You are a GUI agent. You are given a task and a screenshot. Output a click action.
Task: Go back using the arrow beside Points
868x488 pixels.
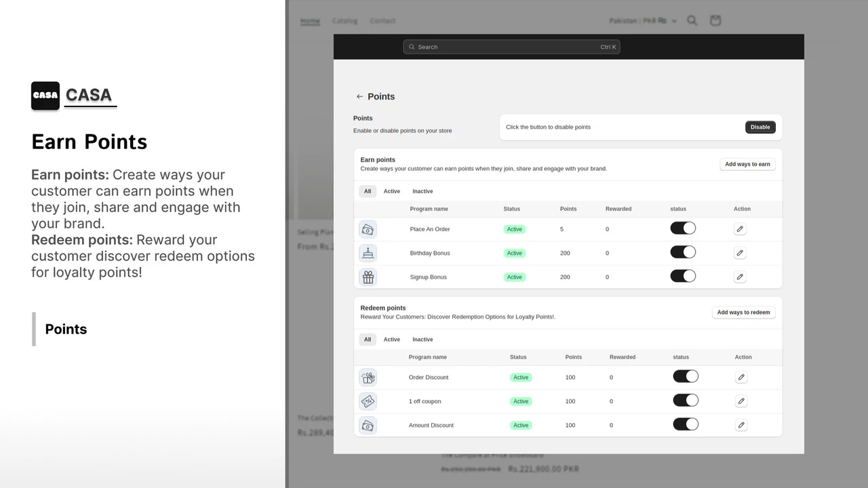click(359, 96)
